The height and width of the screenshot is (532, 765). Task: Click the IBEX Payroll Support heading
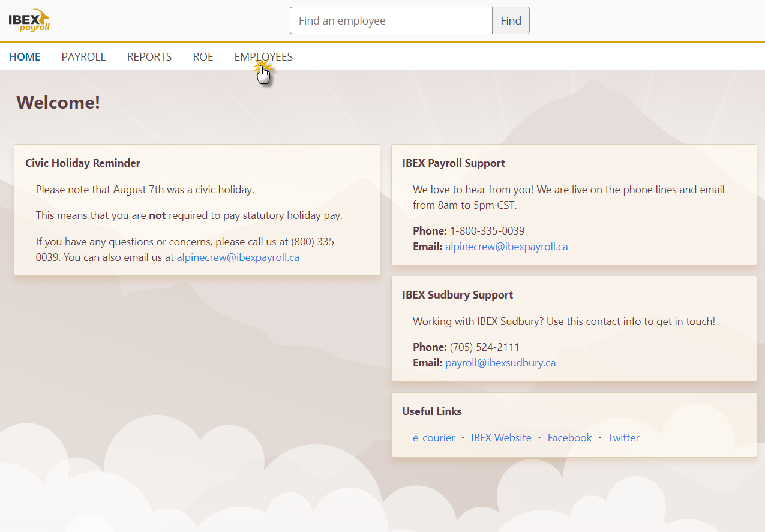pyautogui.click(x=454, y=163)
